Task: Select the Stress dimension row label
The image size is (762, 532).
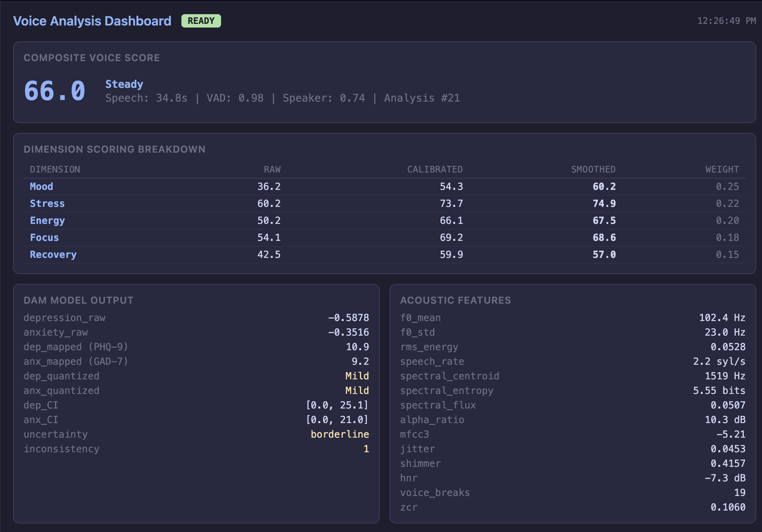Action: tap(47, 204)
